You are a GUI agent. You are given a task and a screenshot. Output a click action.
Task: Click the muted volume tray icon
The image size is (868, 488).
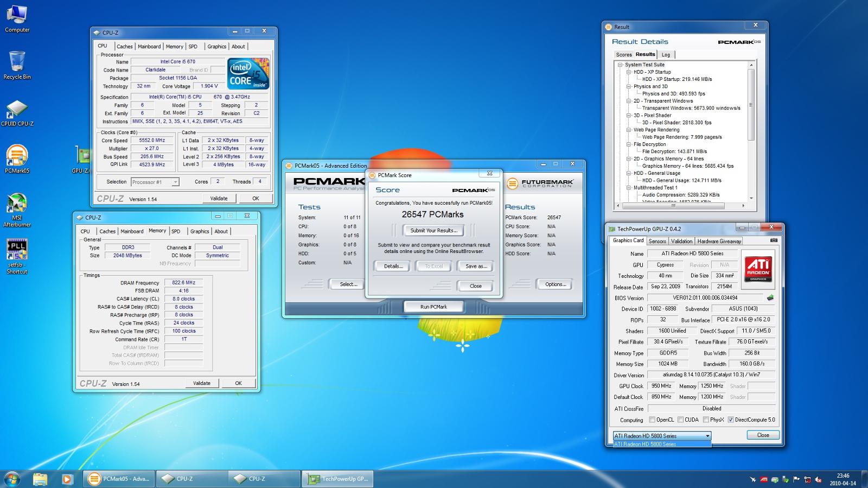818,479
